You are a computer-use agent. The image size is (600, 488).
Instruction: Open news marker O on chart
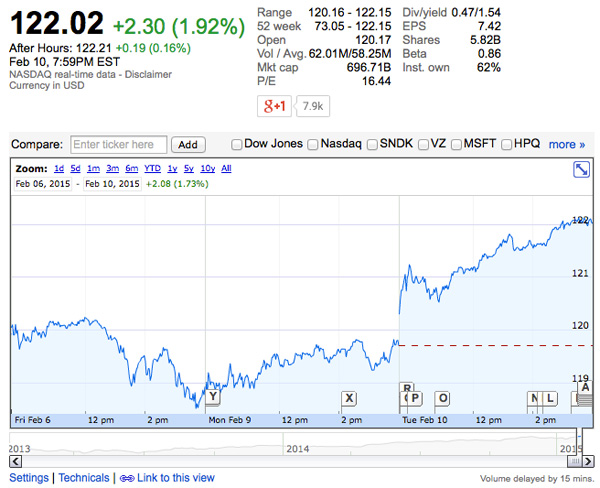coord(443,398)
